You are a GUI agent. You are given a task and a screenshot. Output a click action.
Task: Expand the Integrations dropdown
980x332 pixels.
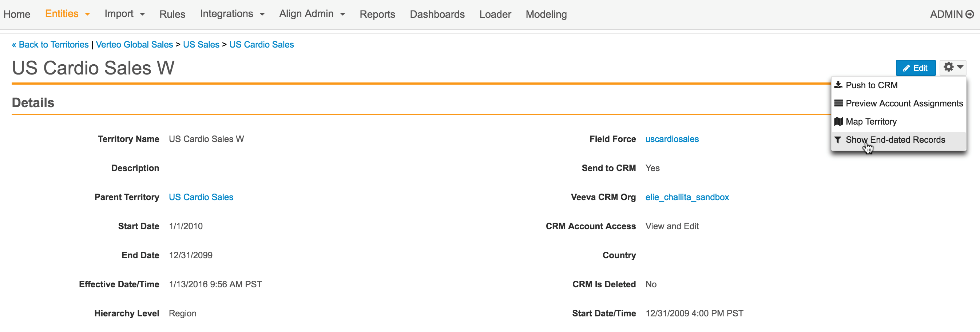[x=232, y=14]
